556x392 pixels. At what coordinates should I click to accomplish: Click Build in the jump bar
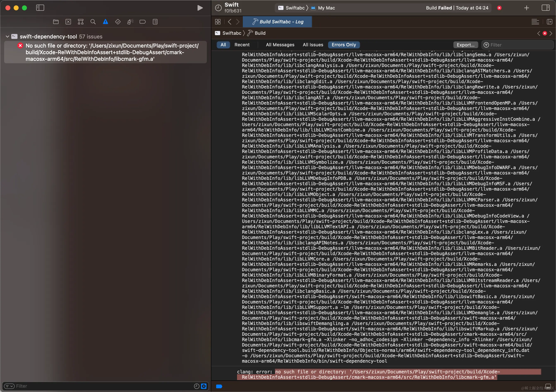(256, 33)
